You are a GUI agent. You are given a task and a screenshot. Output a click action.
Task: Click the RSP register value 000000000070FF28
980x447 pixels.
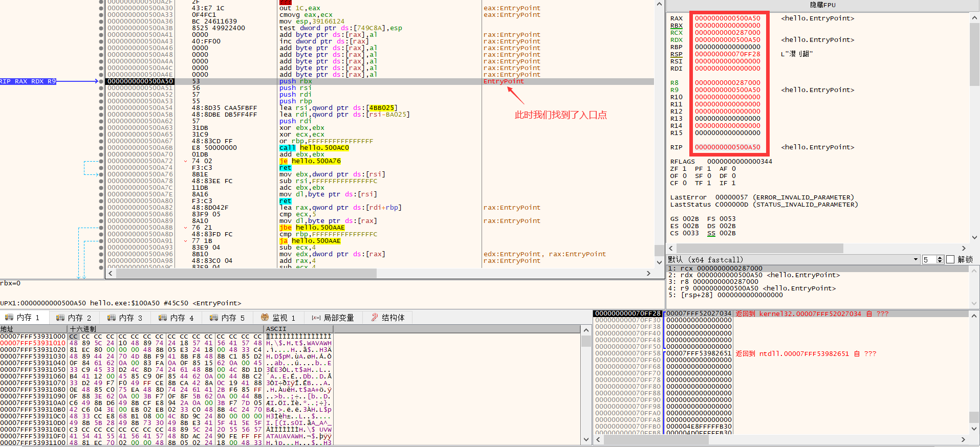[727, 54]
